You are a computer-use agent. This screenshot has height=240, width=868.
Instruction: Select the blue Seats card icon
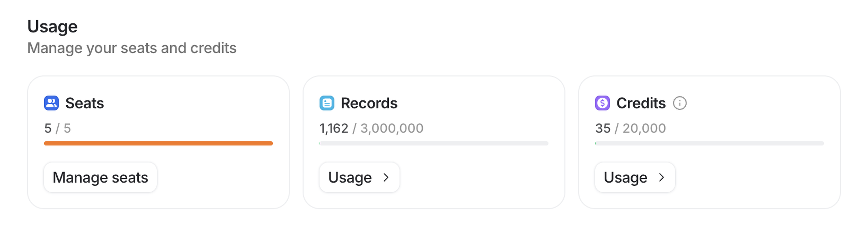[52, 103]
